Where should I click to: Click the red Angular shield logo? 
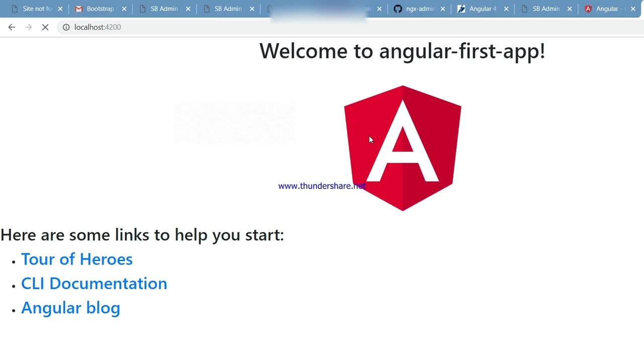coord(403,148)
